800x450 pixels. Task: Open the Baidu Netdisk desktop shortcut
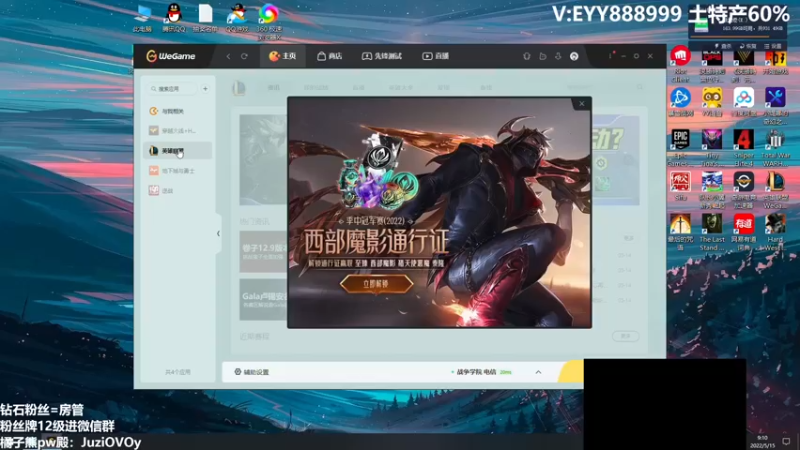tap(743, 102)
